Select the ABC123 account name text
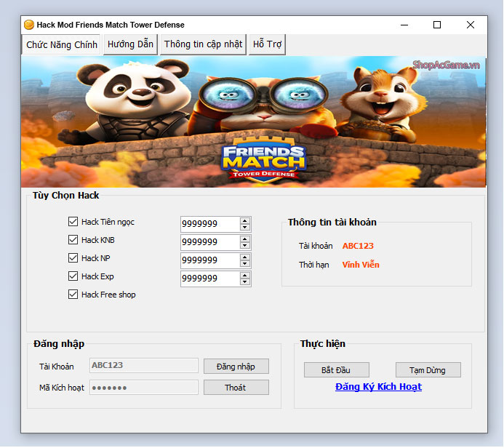The image size is (504, 448). [358, 246]
